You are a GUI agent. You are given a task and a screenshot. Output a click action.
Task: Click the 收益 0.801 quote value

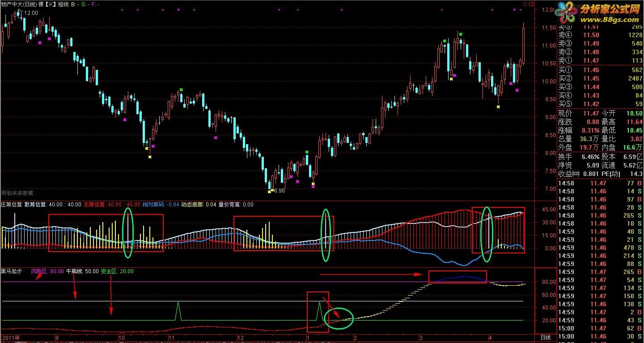[x=591, y=174]
